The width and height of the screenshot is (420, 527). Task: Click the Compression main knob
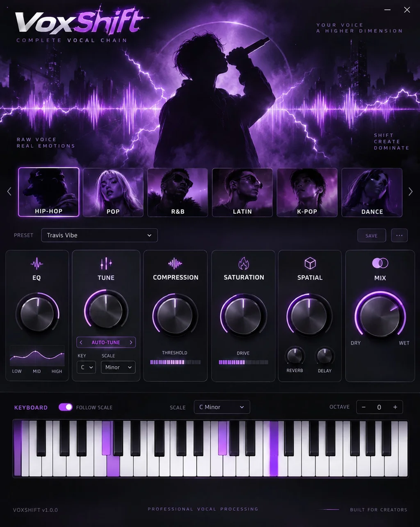click(x=175, y=315)
